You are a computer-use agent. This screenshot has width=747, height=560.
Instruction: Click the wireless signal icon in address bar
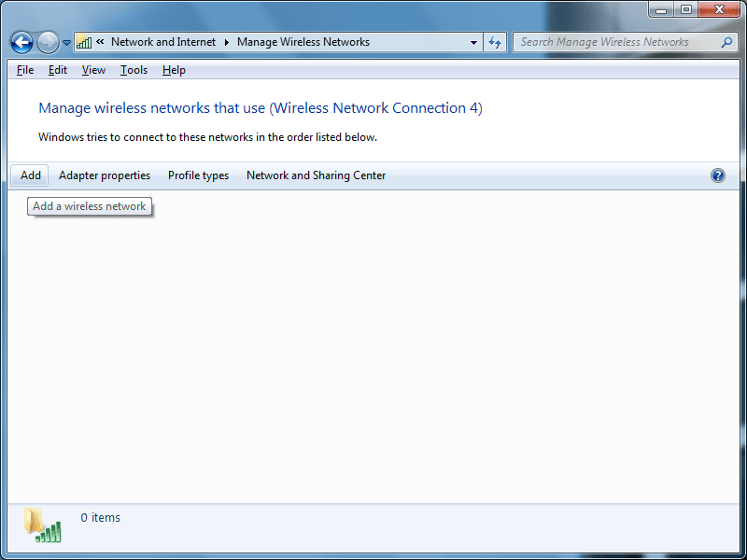(x=84, y=42)
